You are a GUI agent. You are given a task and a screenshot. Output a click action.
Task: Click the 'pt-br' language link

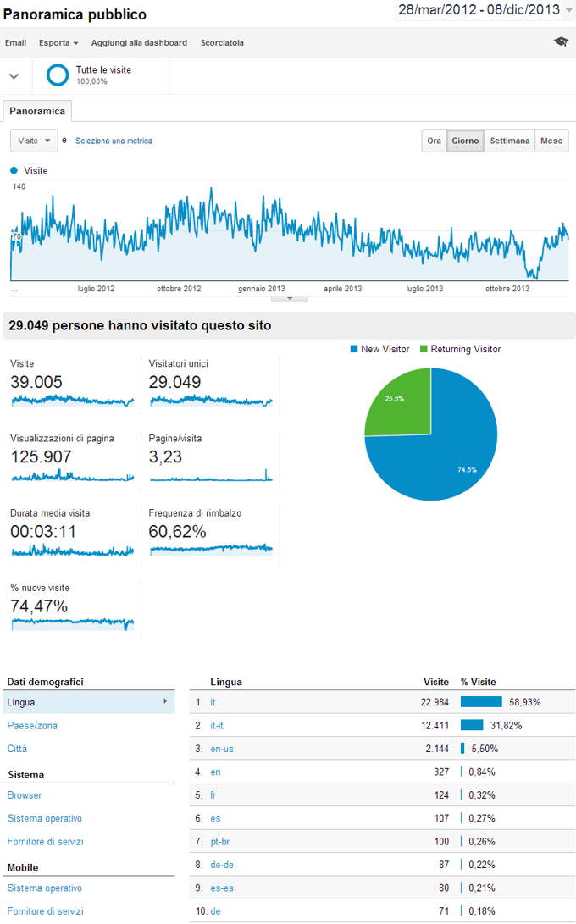(x=220, y=842)
